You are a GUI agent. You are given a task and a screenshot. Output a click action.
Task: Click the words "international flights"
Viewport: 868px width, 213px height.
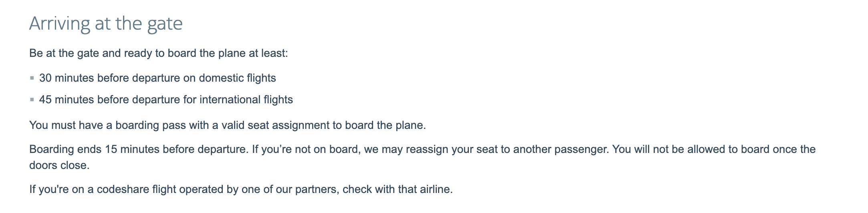point(246,99)
